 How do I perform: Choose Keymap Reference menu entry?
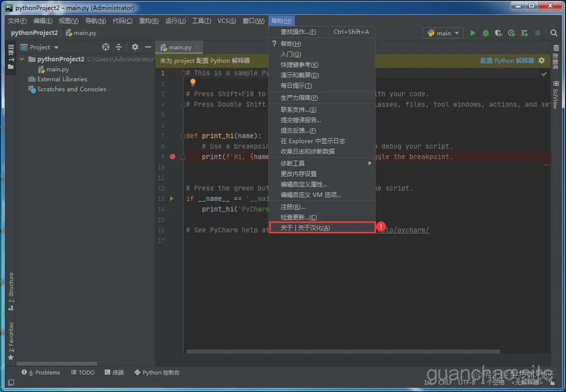[x=322, y=65]
